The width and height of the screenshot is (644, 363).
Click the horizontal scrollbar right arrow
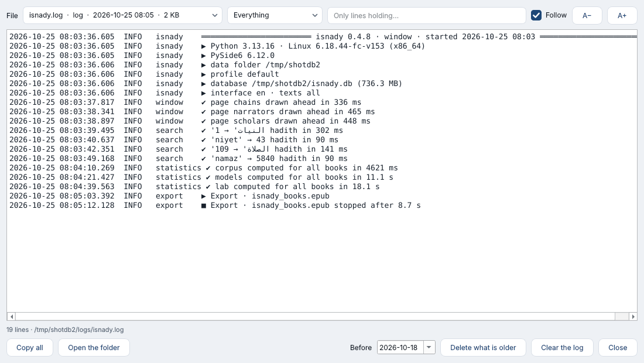633,316
